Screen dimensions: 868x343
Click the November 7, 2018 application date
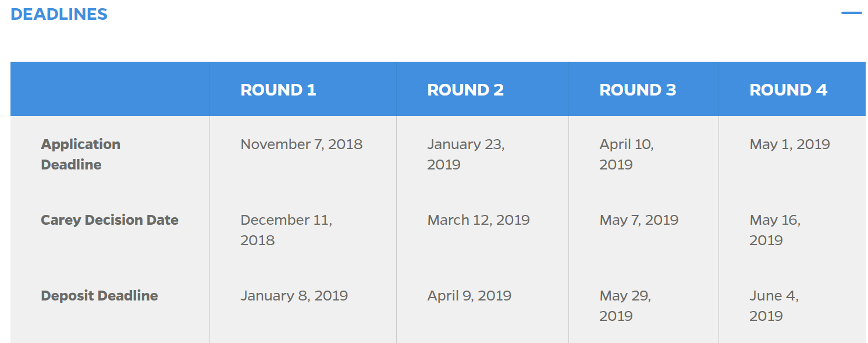(301, 144)
